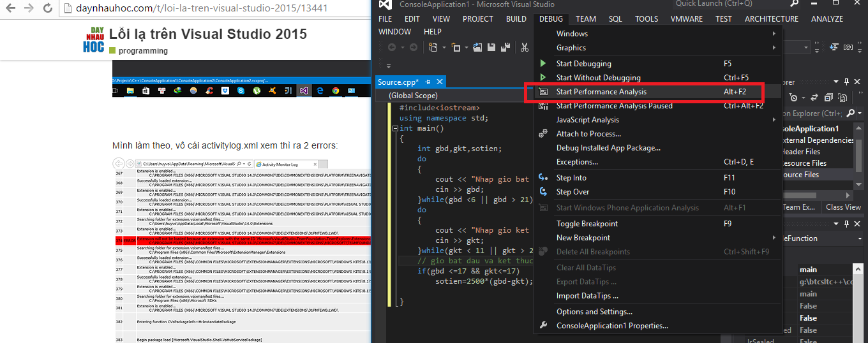Open the activitylog.xml screenshot image in post
The height and width of the screenshot is (343, 868).
[x=241, y=250]
